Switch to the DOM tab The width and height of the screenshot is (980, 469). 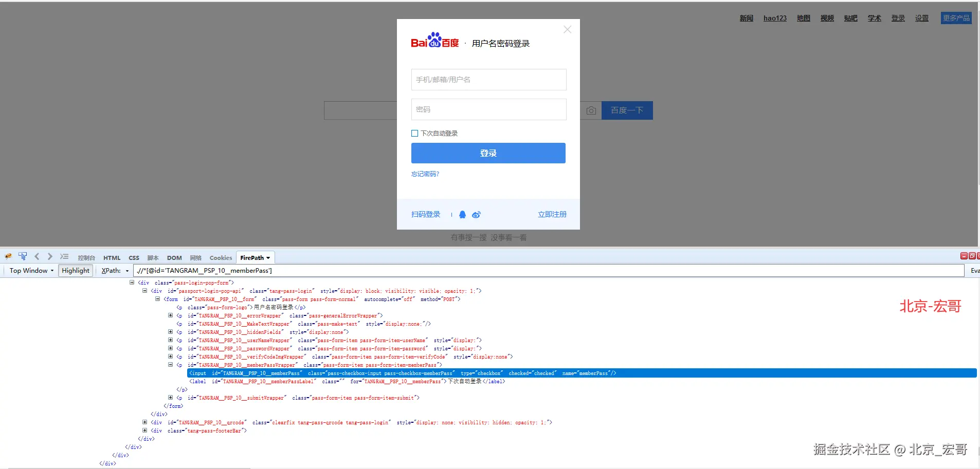tap(174, 258)
